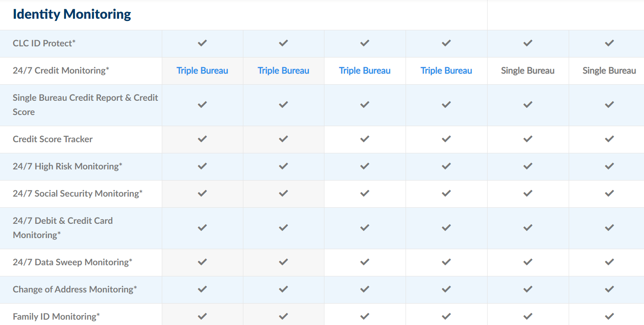Viewport: 644px width, 325px height.
Task: Click the first Single Bureau cell text
Action: pos(528,70)
